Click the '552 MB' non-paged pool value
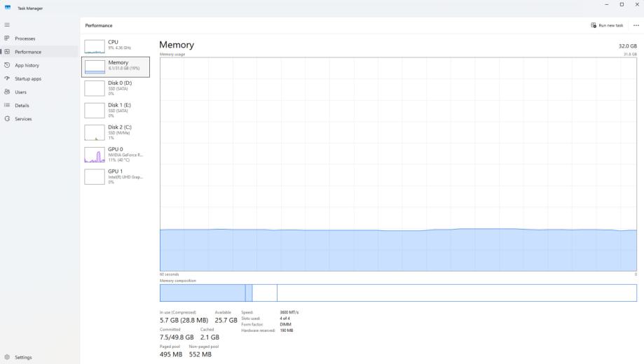Viewport: 644px width, 364px height. click(x=200, y=354)
